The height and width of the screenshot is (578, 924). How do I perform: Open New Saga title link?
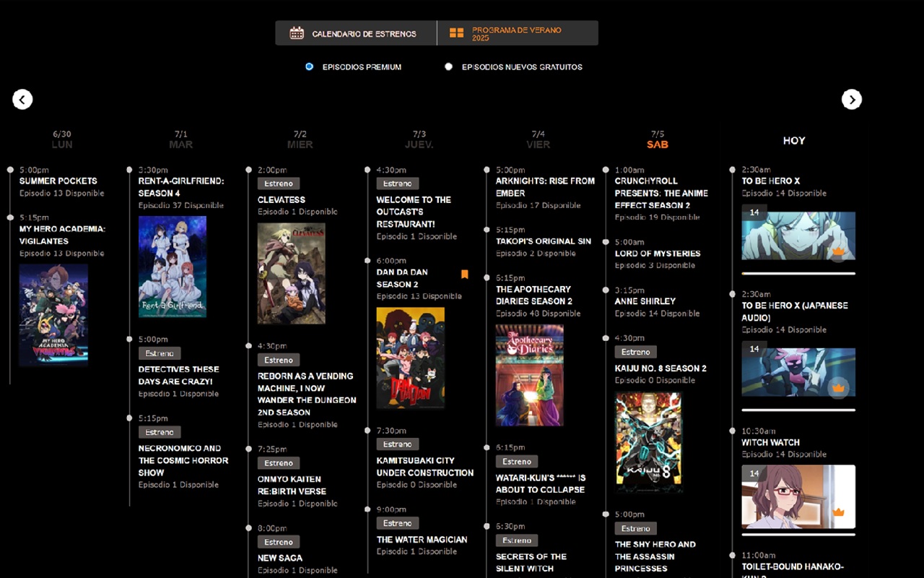click(x=280, y=558)
